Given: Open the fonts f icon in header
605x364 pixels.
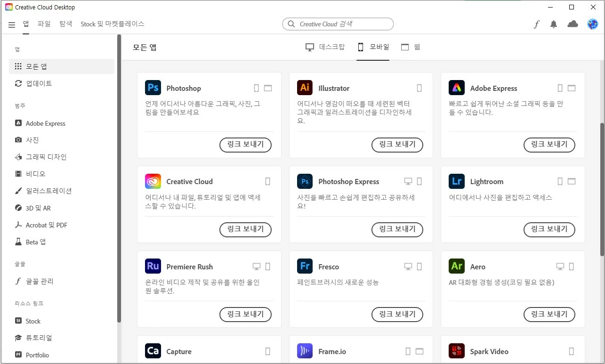Looking at the screenshot, I should click(x=537, y=24).
